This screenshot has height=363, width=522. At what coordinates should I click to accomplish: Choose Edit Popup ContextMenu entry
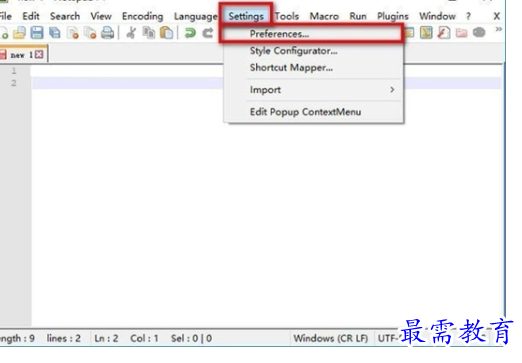[x=313, y=112]
